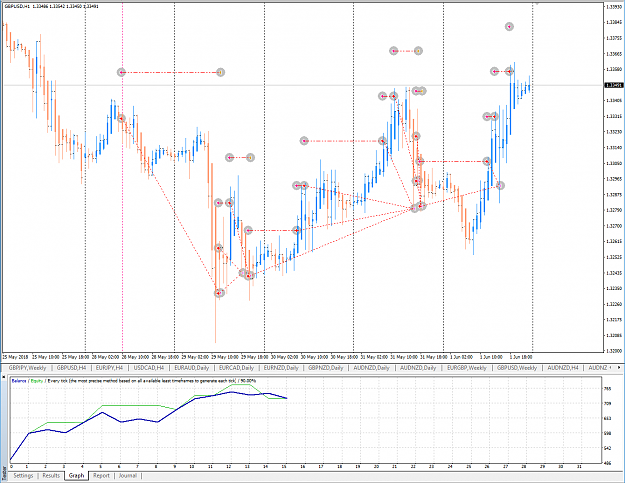
Task: Open the EURNZD,Daily chart tab
Action: pos(281,368)
